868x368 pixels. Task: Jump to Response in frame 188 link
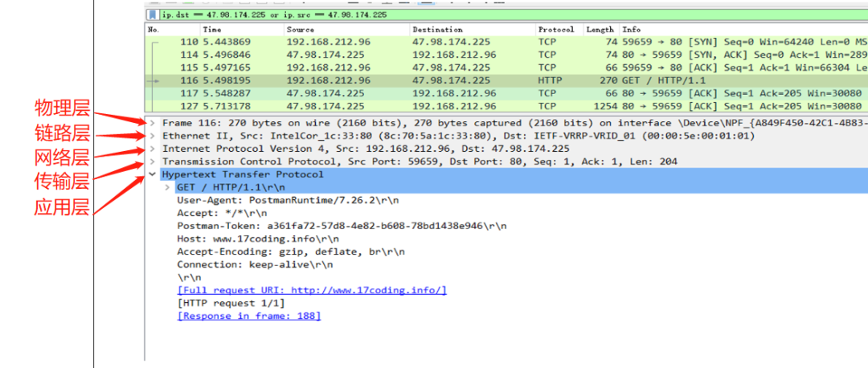[x=248, y=316]
